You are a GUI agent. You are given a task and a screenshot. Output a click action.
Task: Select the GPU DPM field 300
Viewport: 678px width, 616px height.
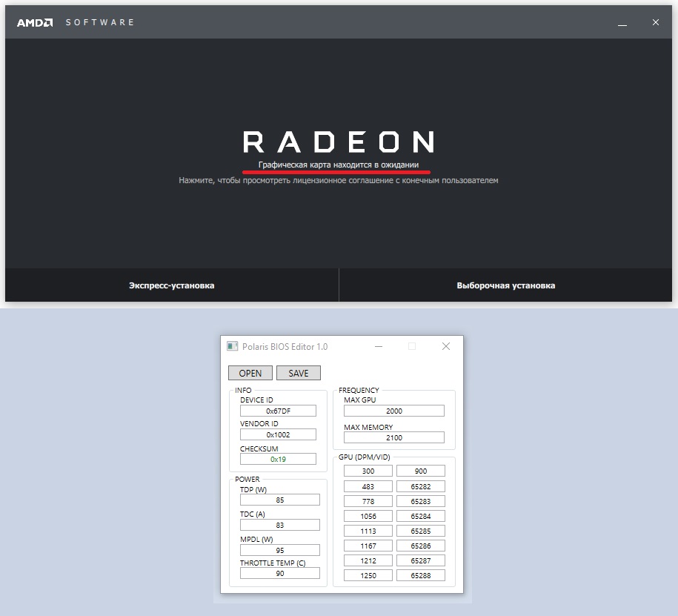click(x=368, y=471)
